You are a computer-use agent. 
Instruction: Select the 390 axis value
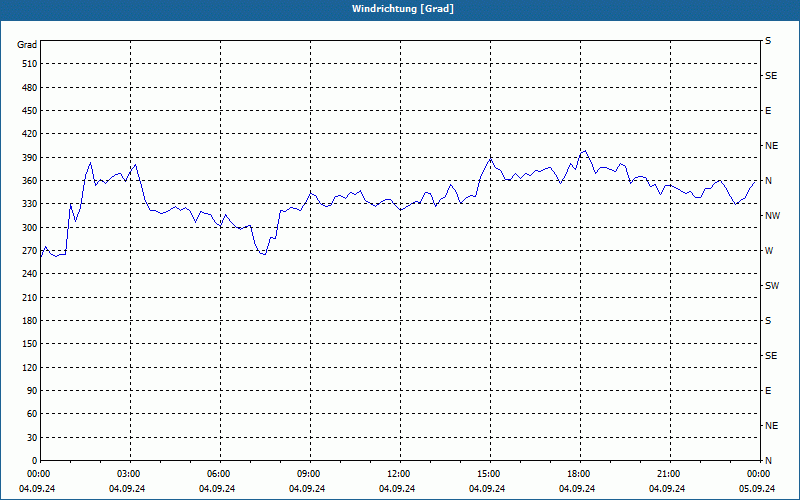[x=30, y=158]
